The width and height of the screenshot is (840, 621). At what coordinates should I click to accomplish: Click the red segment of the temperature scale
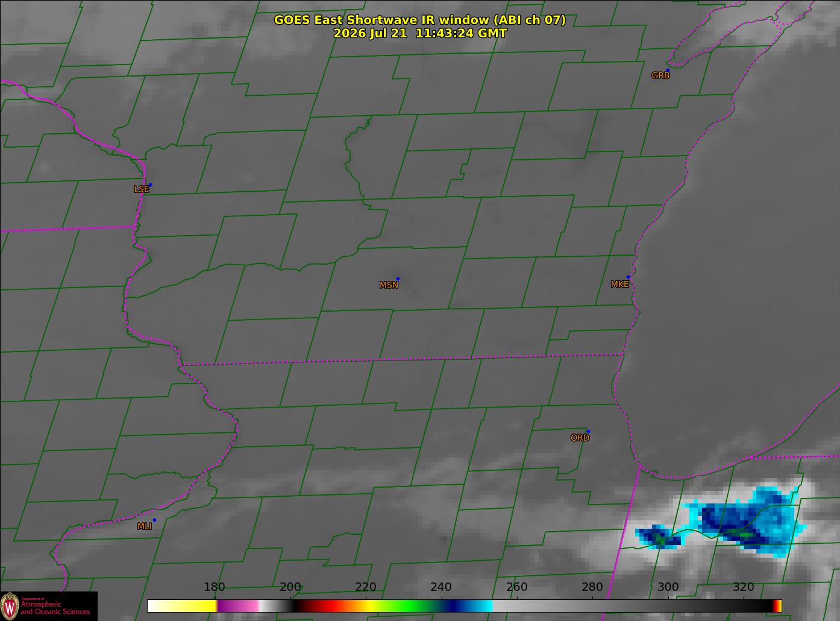coord(330,606)
